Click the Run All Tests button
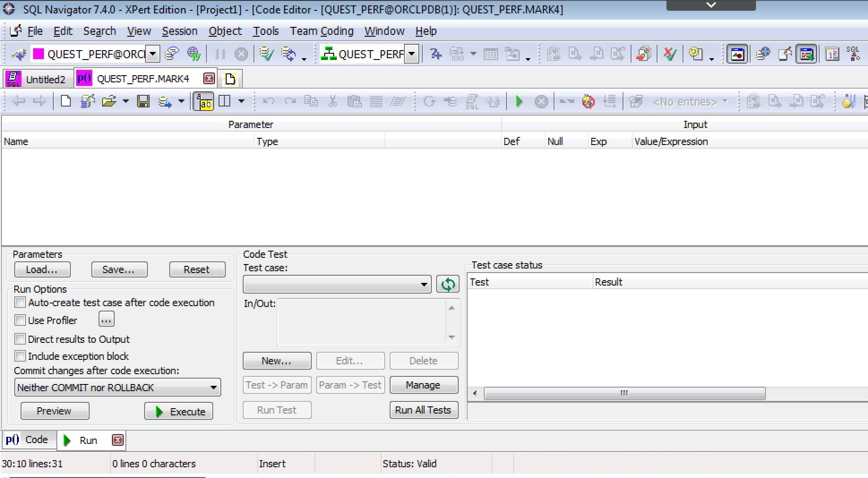868x478 pixels. click(424, 410)
